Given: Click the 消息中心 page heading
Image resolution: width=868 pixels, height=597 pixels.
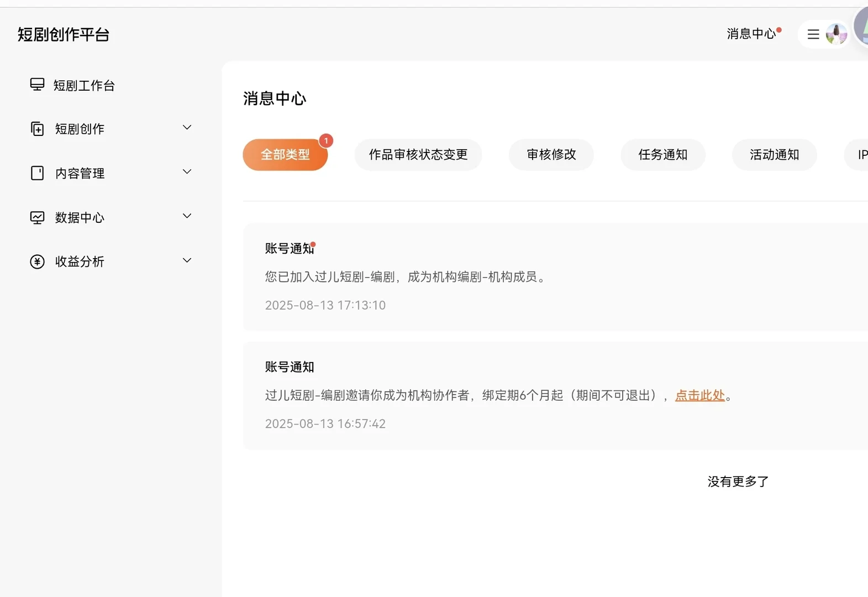Looking at the screenshot, I should coord(275,98).
